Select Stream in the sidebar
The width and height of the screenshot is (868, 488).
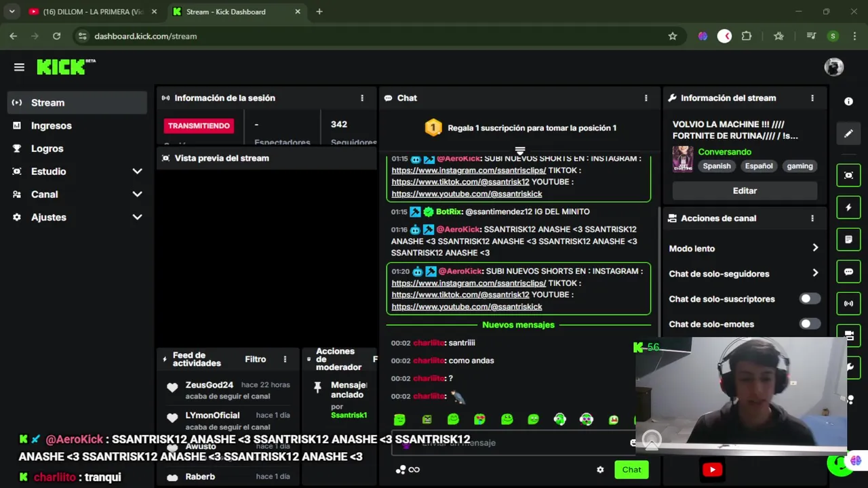77,102
